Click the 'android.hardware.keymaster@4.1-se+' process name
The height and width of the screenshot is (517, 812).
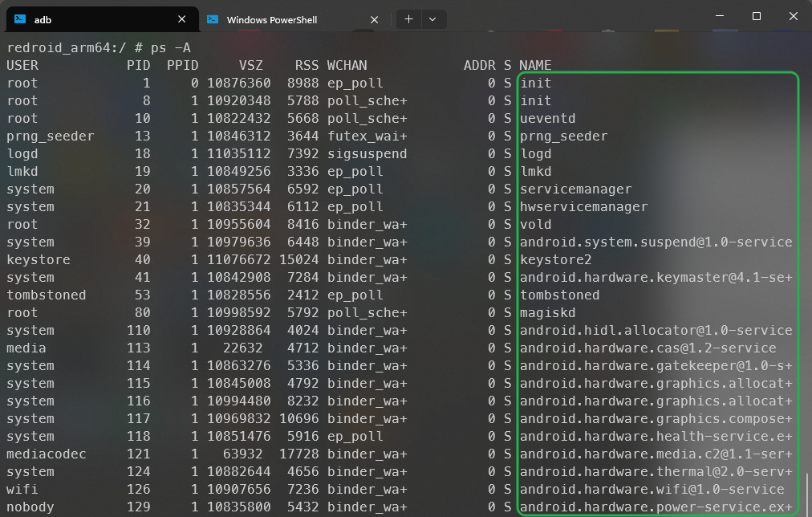tap(656, 277)
